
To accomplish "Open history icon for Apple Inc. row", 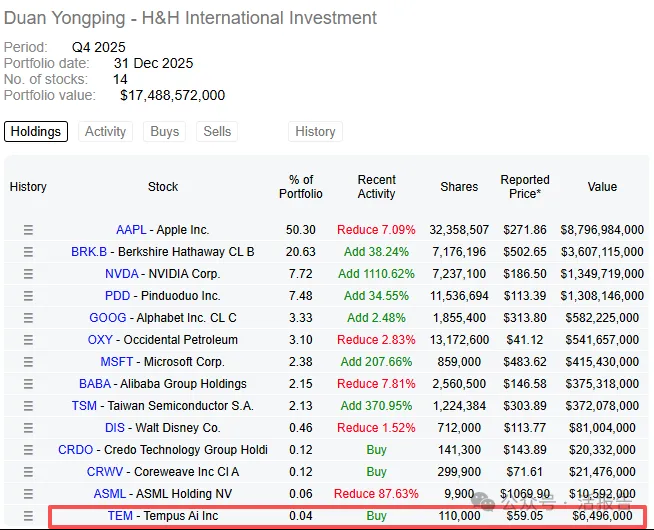I will point(28,230).
